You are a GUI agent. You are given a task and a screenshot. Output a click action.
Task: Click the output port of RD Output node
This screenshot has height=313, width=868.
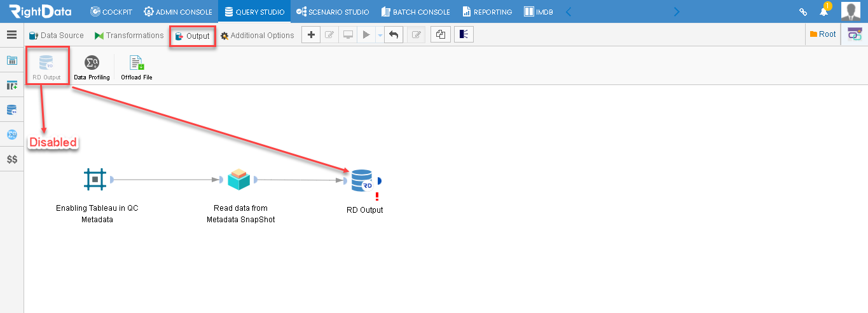(x=378, y=180)
